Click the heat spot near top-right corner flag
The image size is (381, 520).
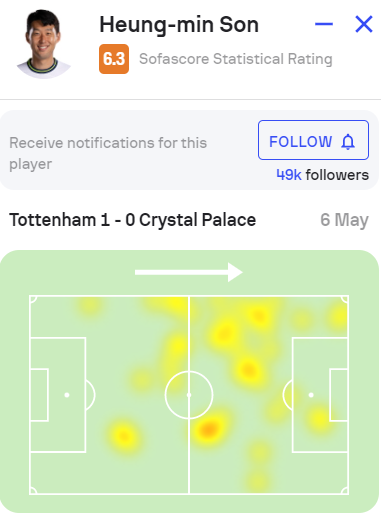pos(338,317)
